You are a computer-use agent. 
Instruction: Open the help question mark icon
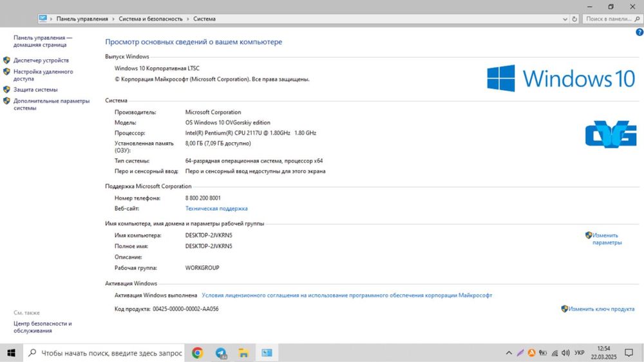pos(639,32)
